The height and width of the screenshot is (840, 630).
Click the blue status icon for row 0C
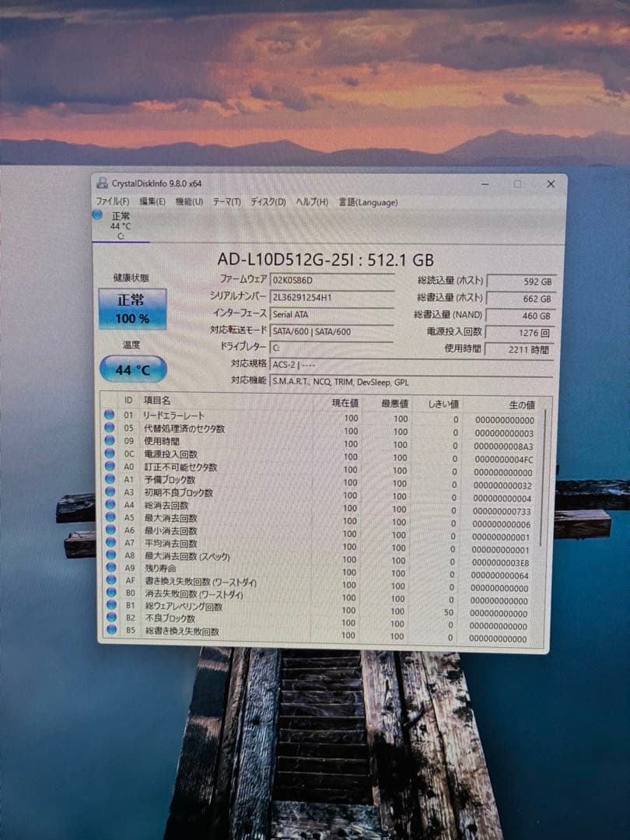pos(110,453)
